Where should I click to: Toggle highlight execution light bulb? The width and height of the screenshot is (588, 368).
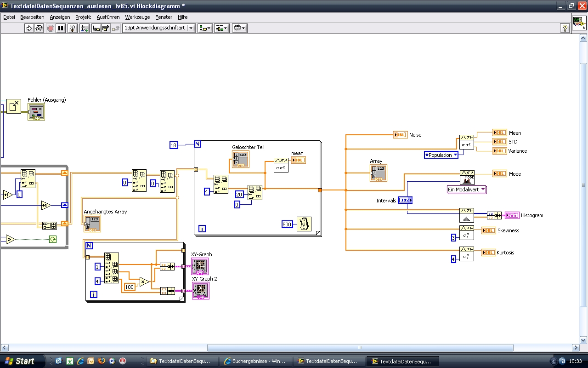tap(72, 28)
